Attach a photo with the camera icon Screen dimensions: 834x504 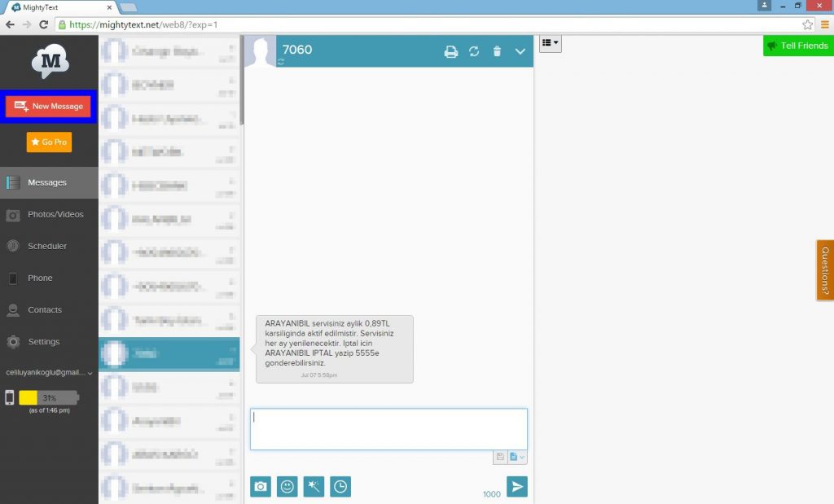click(260, 486)
